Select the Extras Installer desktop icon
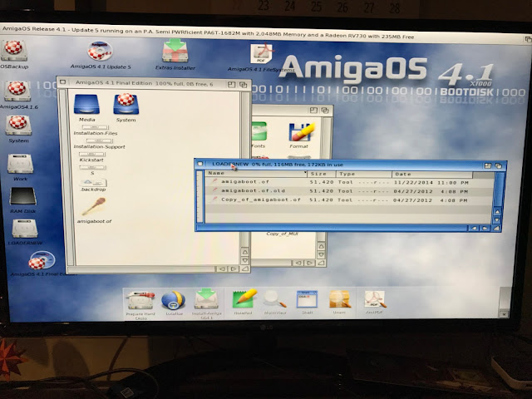 [175, 51]
